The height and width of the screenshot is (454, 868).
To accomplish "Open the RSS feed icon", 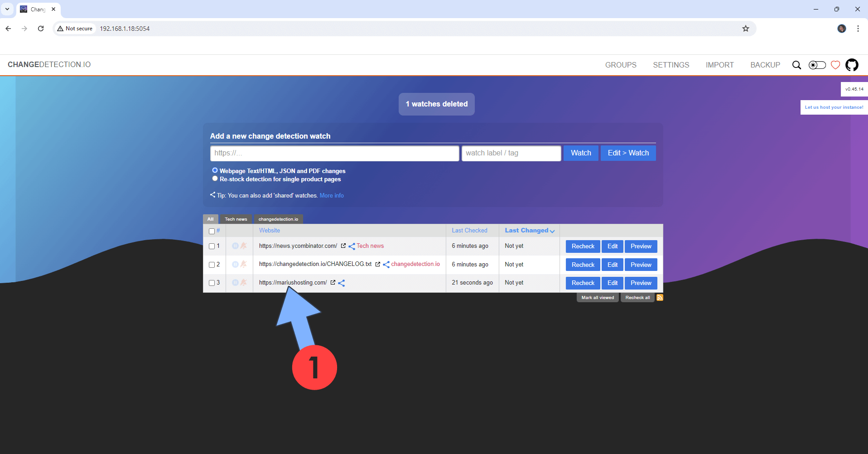I will 660,298.
